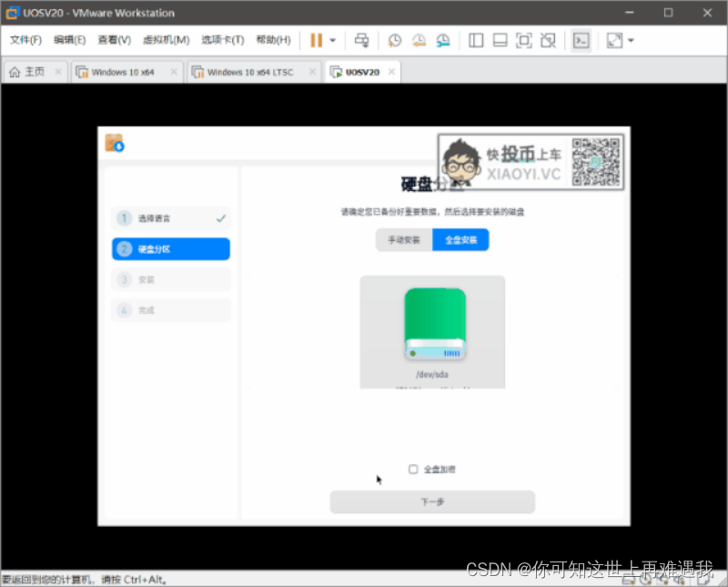Viewport: 728px width, 587px height.
Task: Click step 4 完成 in sidebar
Action: (x=171, y=310)
